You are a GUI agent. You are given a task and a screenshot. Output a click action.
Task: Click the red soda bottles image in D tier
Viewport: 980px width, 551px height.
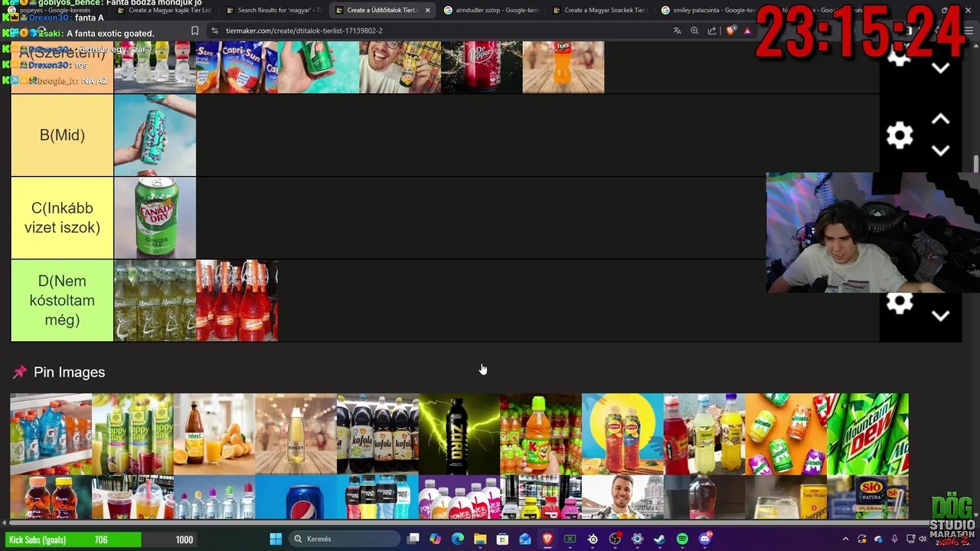pos(237,301)
